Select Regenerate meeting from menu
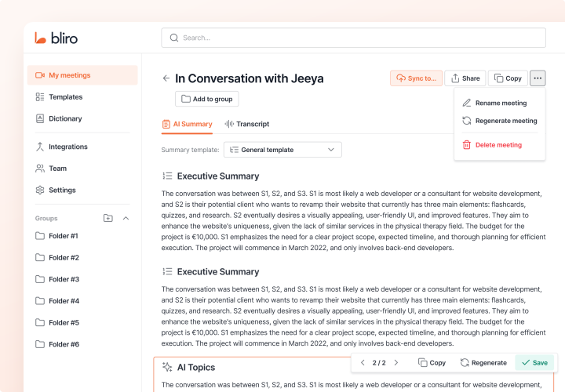 pyautogui.click(x=500, y=121)
